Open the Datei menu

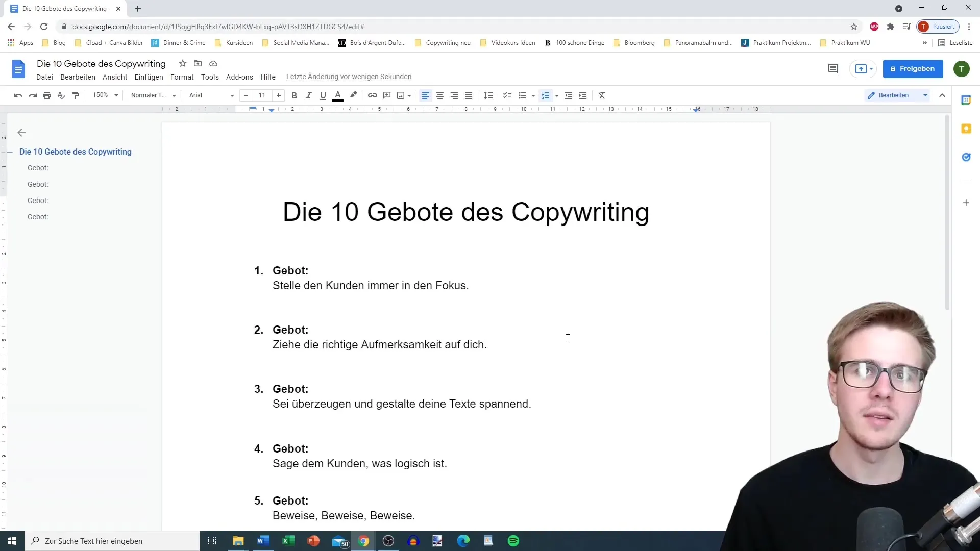coord(45,77)
